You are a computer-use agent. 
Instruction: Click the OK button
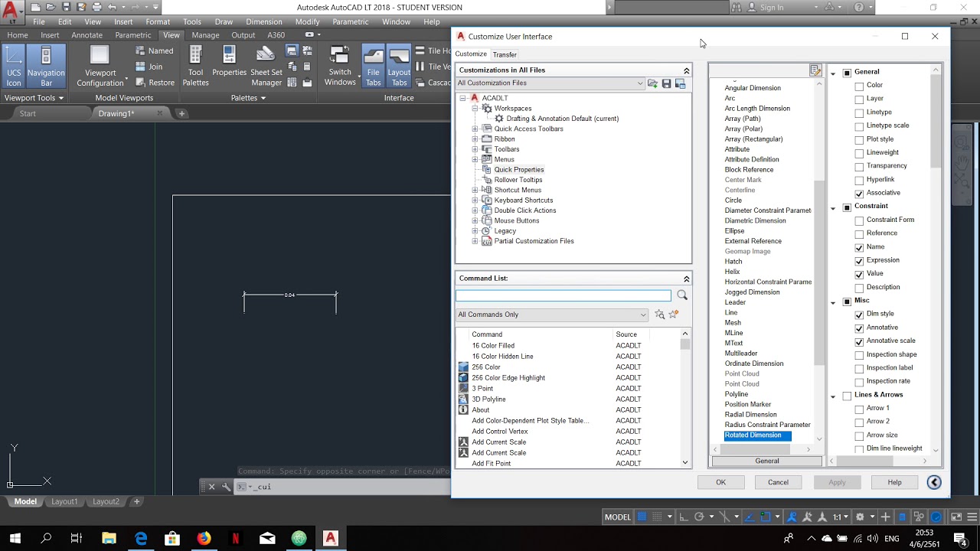pos(720,482)
